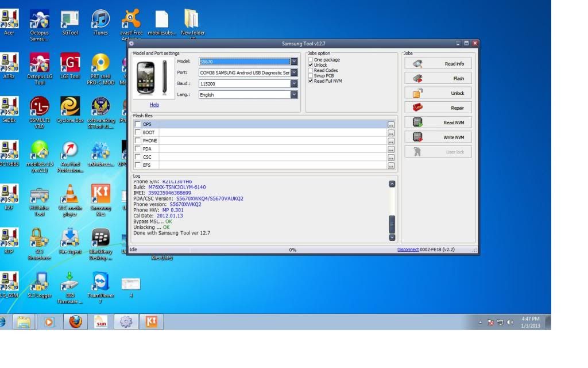Screen dimensions: 588x368
Task: Click the Fire Agent desktop icon
Action: point(70,241)
